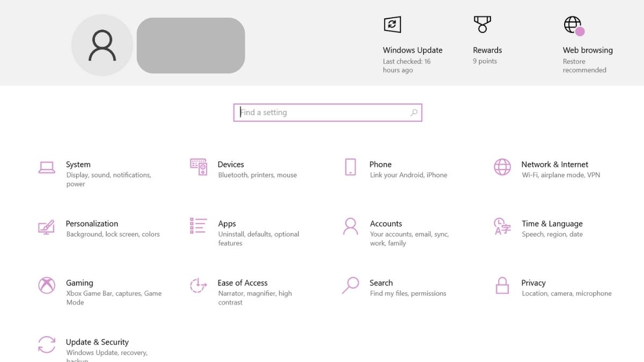The height and width of the screenshot is (362, 644).
Task: Open the Gaming Xbox icon
Action: (x=47, y=285)
